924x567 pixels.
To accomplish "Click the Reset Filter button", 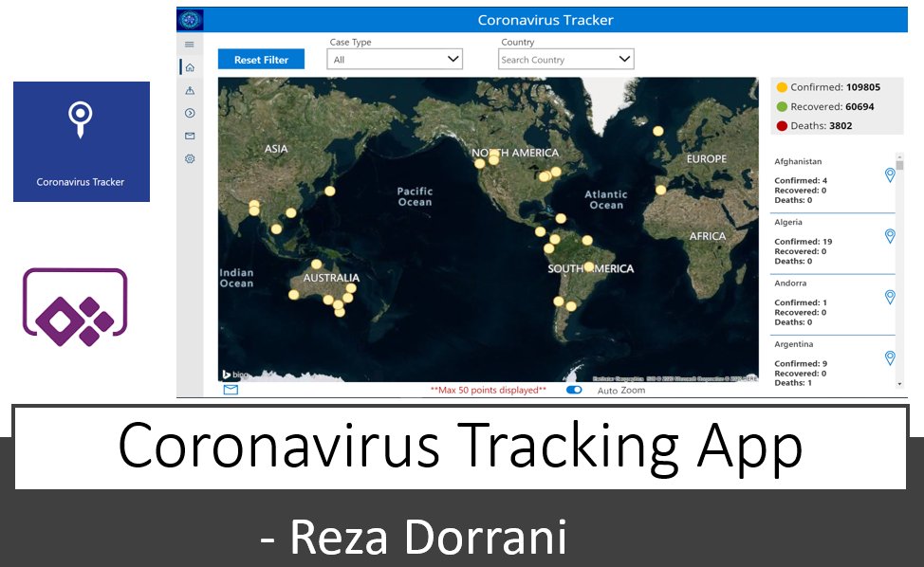I will tap(261, 60).
